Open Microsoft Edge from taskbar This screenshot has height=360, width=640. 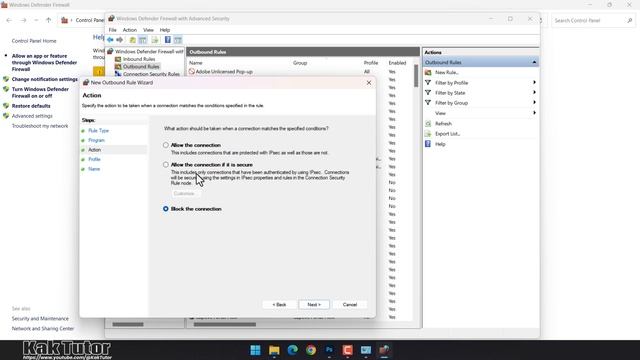point(292,350)
